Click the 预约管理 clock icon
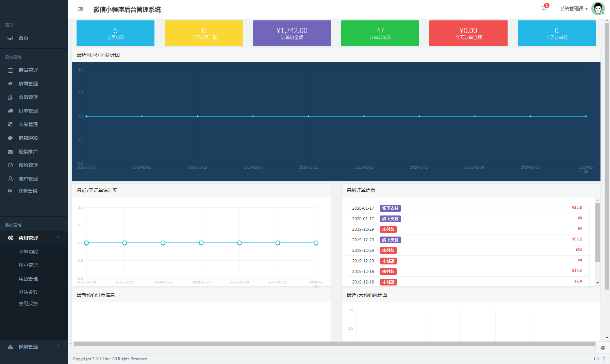Image resolution: width=610 pixels, height=364 pixels. click(x=10, y=165)
